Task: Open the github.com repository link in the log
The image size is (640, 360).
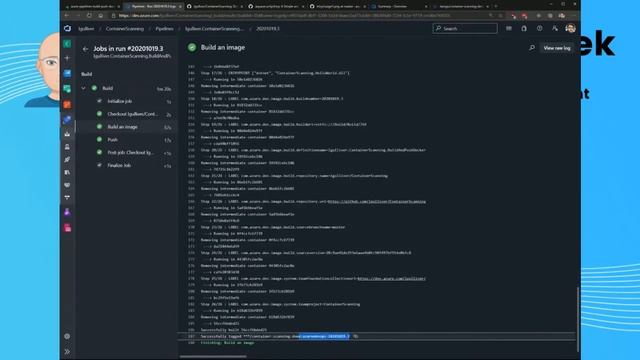Action: (376, 202)
